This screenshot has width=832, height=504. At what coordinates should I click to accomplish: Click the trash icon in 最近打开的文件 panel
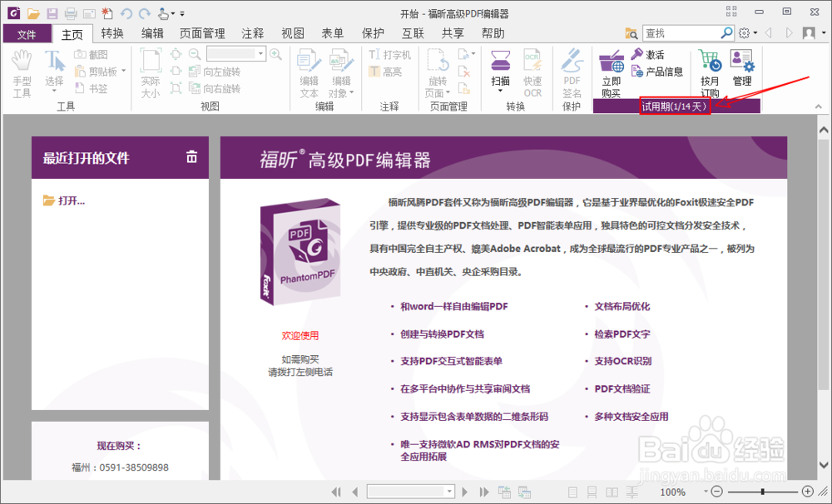click(191, 156)
